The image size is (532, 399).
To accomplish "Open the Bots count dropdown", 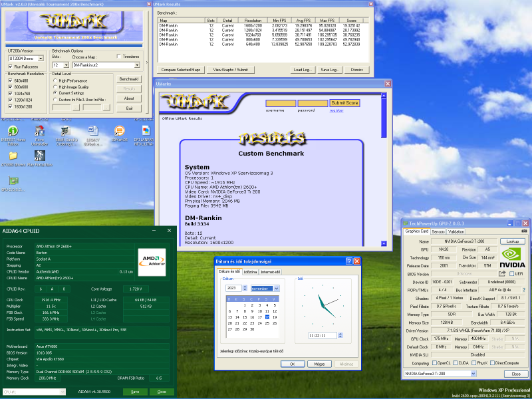I will [x=66, y=65].
